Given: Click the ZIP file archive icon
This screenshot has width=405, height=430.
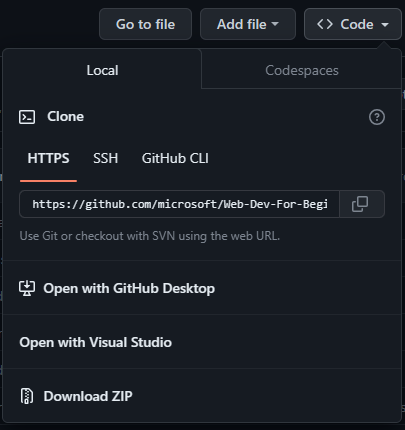Looking at the screenshot, I should pyautogui.click(x=27, y=396).
